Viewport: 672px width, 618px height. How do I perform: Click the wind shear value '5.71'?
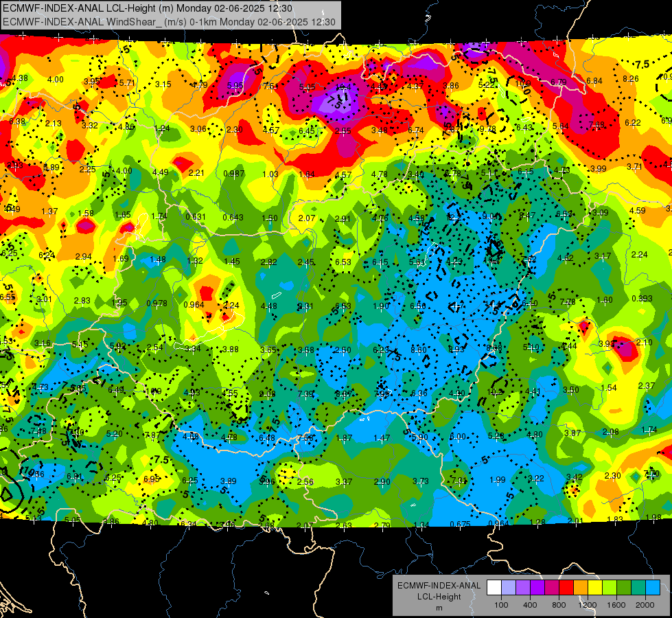[127, 83]
